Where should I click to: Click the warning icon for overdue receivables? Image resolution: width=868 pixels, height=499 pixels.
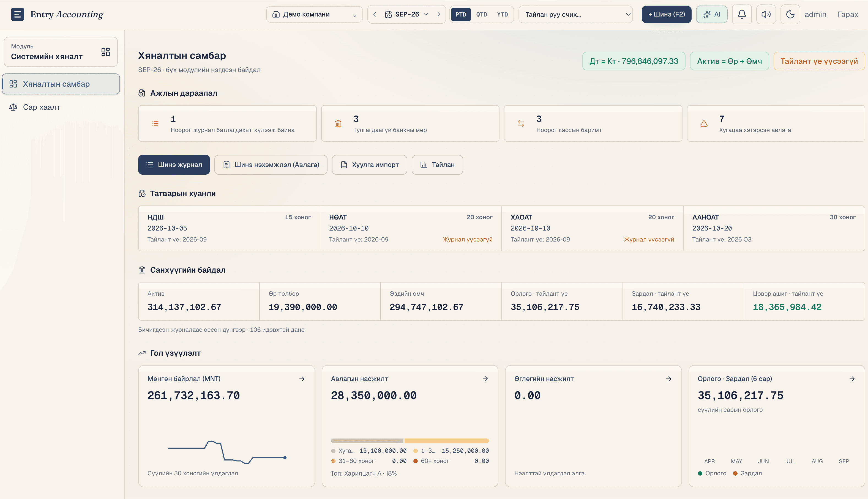pyautogui.click(x=704, y=124)
